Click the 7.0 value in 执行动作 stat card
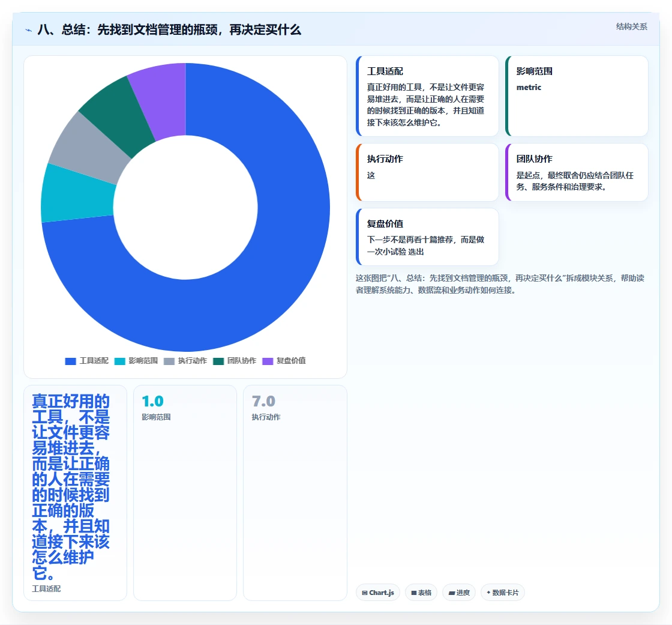The height and width of the screenshot is (625, 672). click(x=263, y=402)
